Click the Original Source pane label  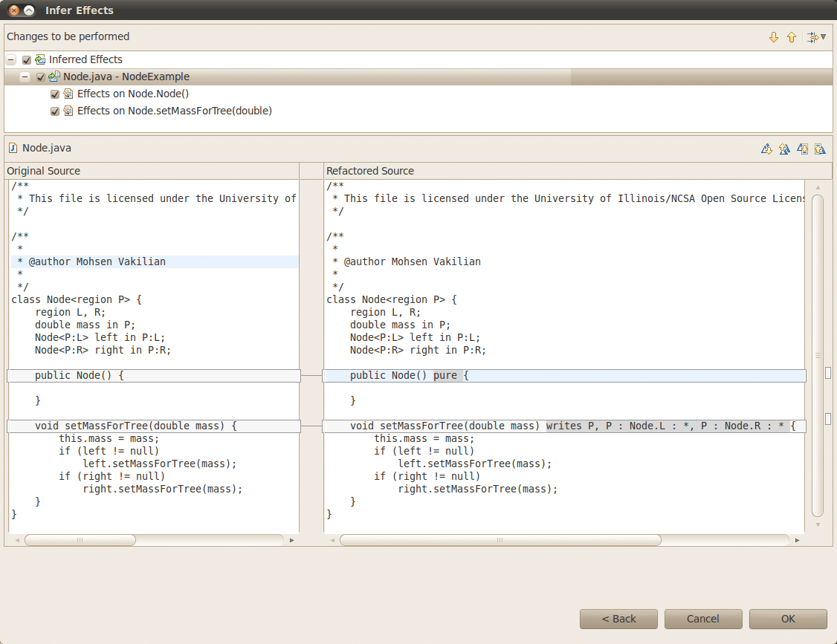click(x=44, y=171)
